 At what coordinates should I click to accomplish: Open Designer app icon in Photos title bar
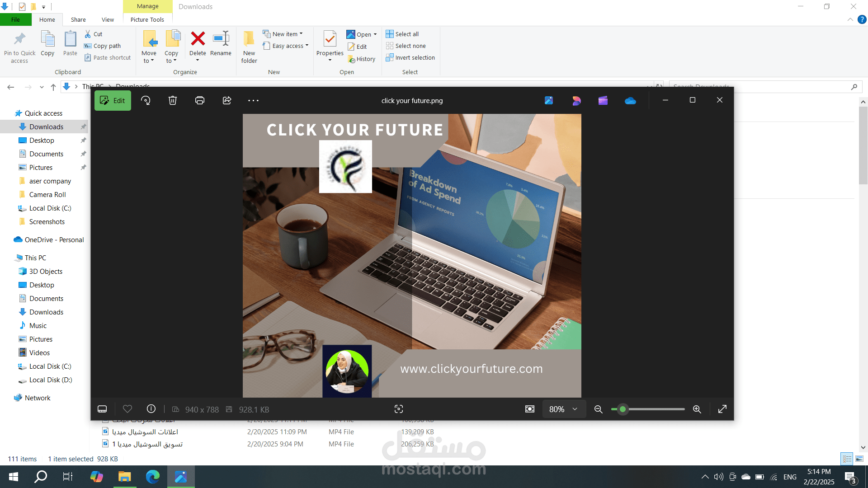(576, 100)
